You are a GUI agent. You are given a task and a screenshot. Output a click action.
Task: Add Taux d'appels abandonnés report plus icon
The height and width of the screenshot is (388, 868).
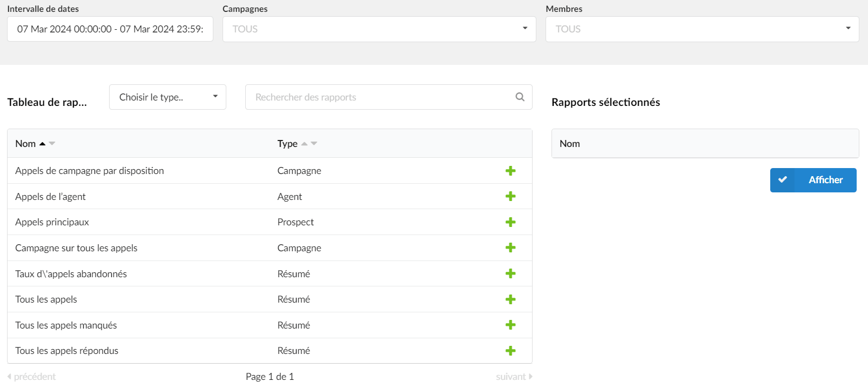[510, 273]
